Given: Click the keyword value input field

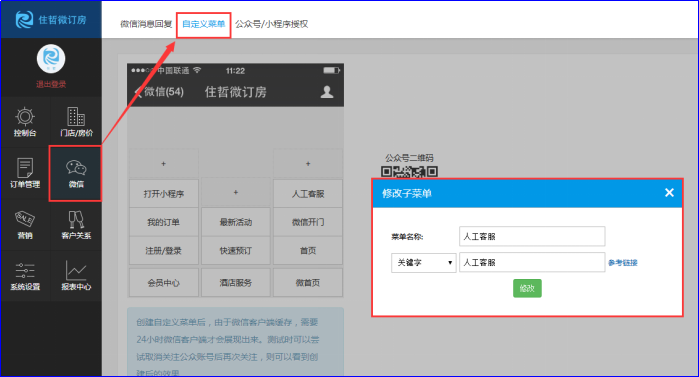Looking at the screenshot, I should tap(532, 262).
